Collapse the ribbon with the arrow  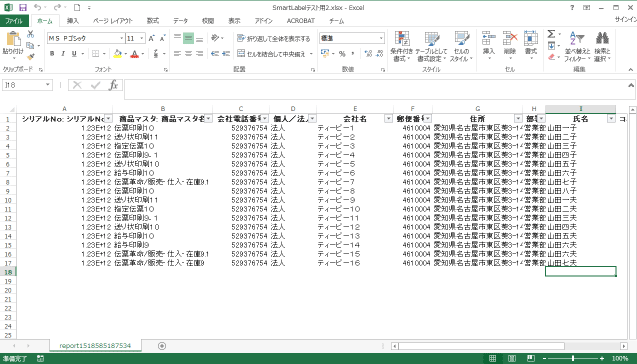[x=630, y=70]
